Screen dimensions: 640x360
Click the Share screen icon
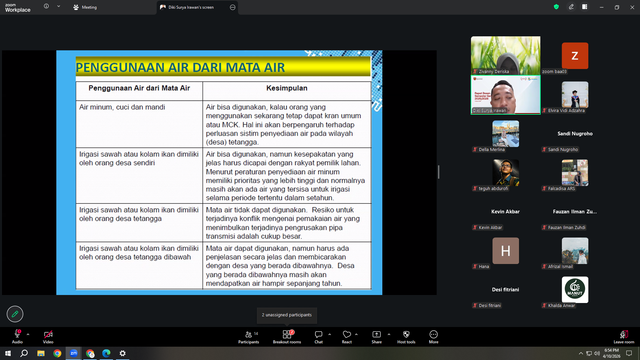pyautogui.click(x=376, y=334)
